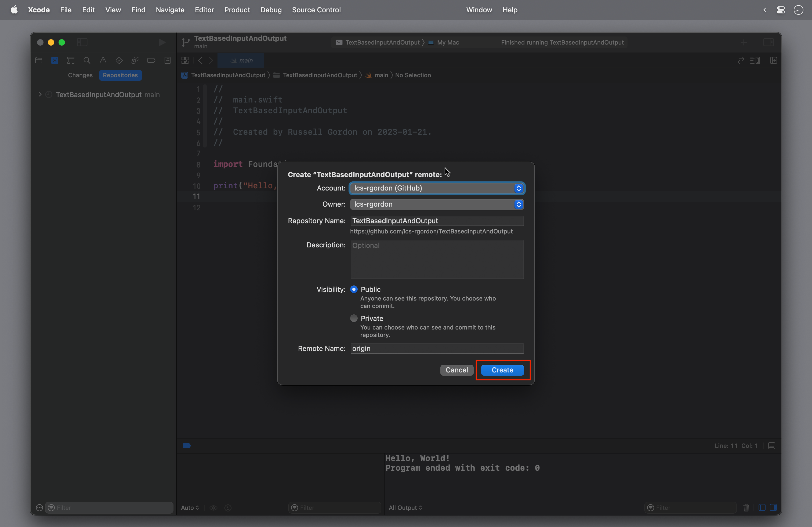The image size is (812, 527).
Task: Open the Debug navigator icon
Action: click(x=135, y=60)
